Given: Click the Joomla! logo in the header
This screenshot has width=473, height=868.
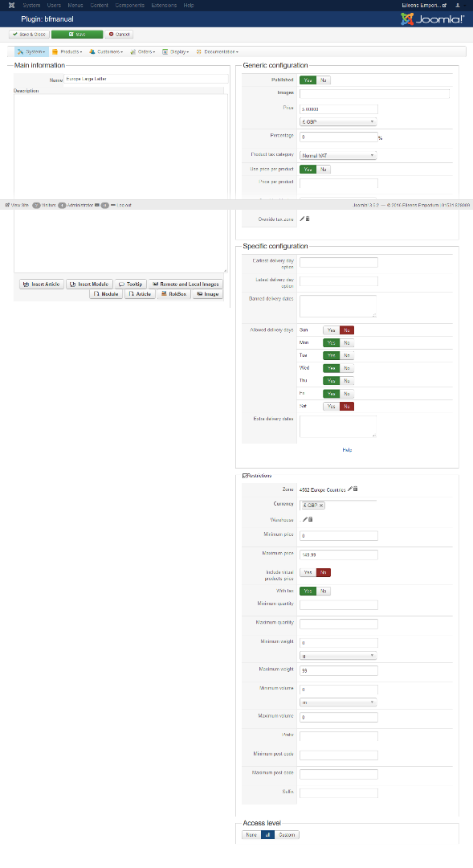Looking at the screenshot, I should (433, 18).
